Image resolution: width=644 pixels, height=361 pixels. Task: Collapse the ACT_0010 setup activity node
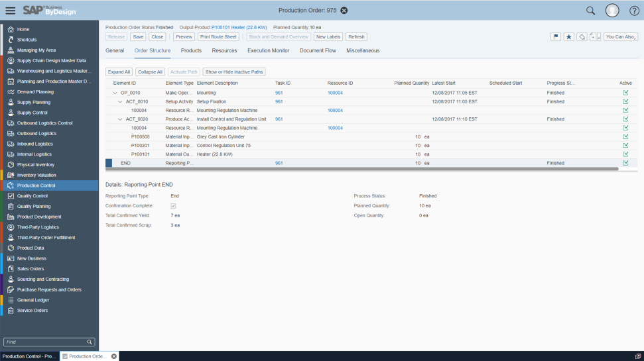click(x=120, y=101)
